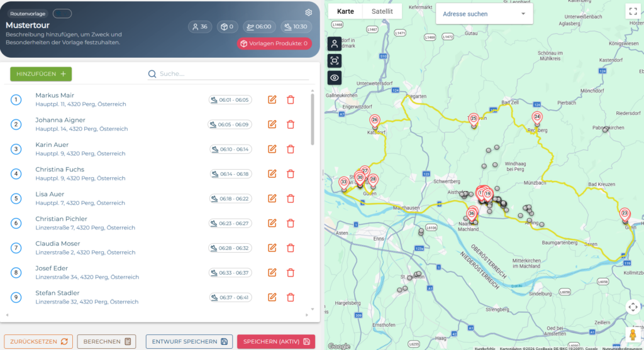This screenshot has width=644, height=350.
Task: Delete the Stefan Stadler stop
Action: click(x=291, y=297)
